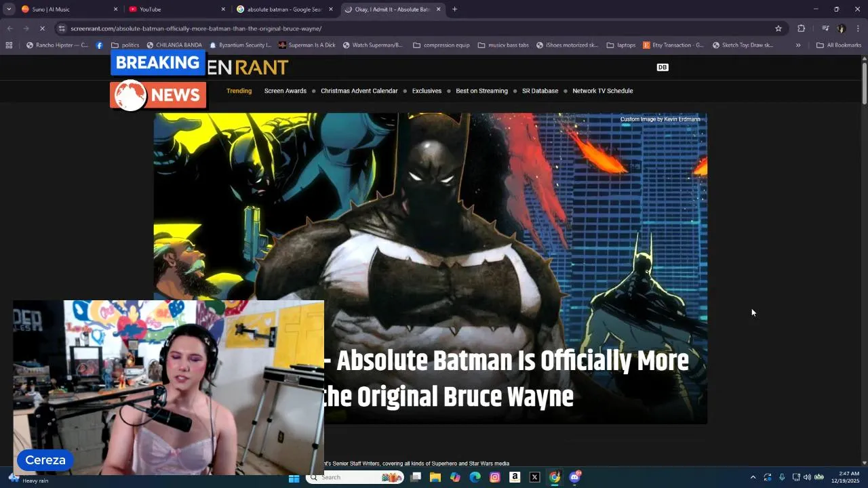Image resolution: width=868 pixels, height=488 pixels.
Task: Close the Suno AI Music tab
Action: click(115, 9)
